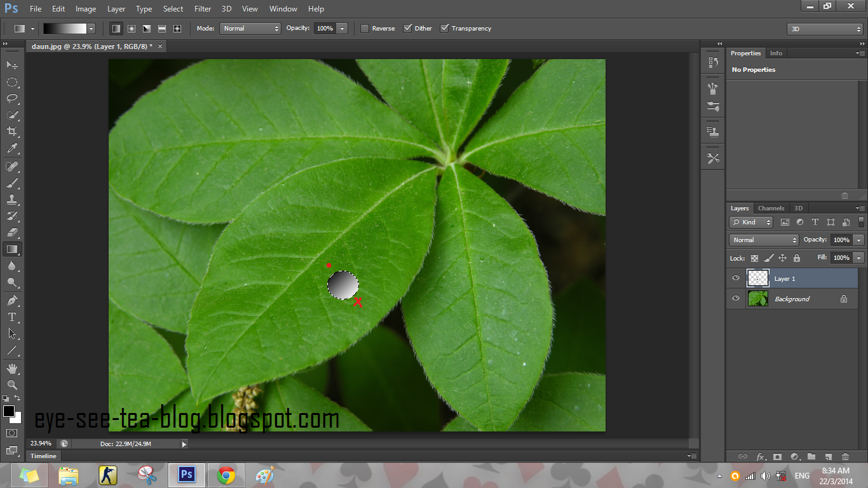Open the Filter menu
The image size is (868, 488).
click(203, 9)
